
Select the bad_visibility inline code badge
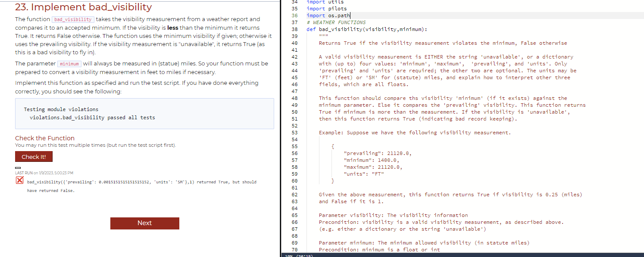point(72,19)
